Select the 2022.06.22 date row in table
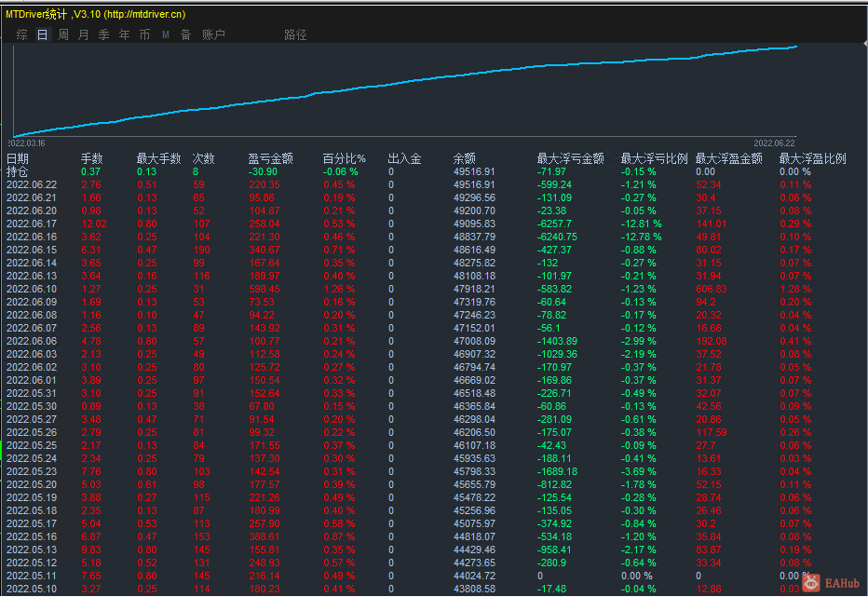 click(x=32, y=185)
